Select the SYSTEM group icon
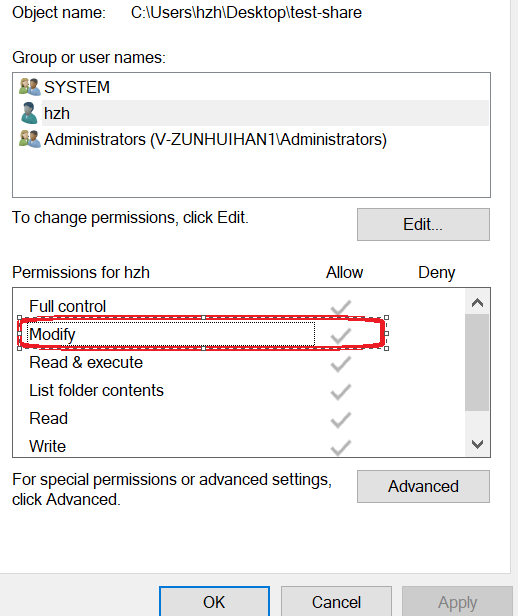The image size is (518, 616). point(30,87)
